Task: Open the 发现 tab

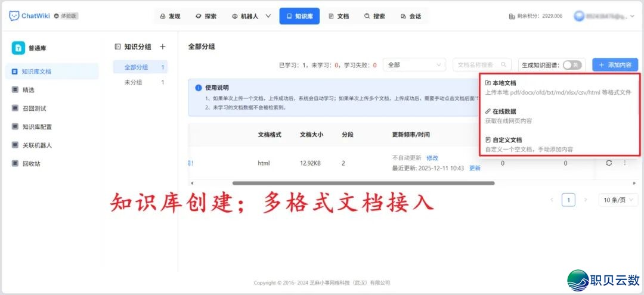Action: pyautogui.click(x=170, y=17)
